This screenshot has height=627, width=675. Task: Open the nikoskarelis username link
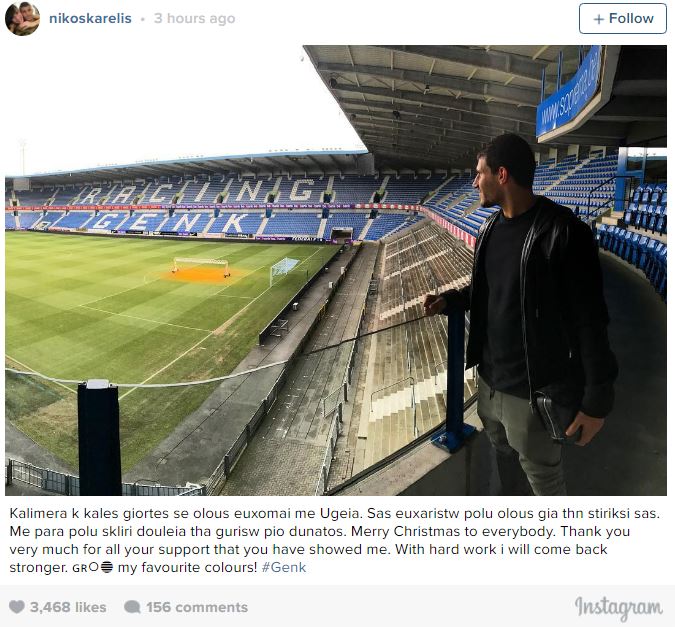click(x=92, y=19)
